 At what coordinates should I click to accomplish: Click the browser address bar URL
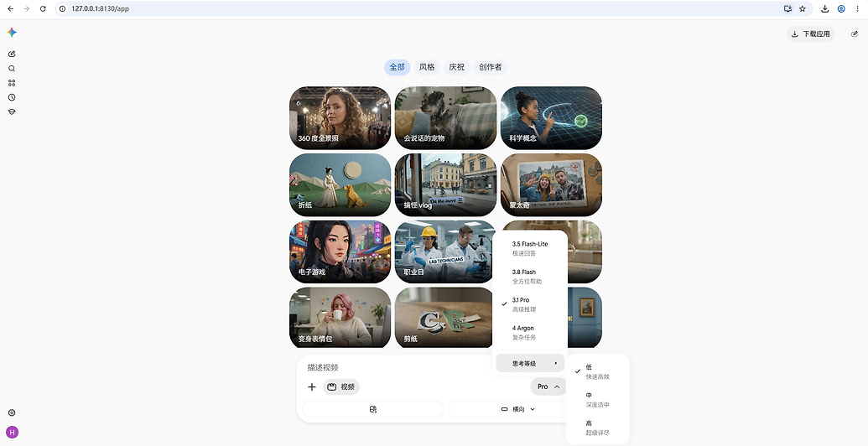100,9
